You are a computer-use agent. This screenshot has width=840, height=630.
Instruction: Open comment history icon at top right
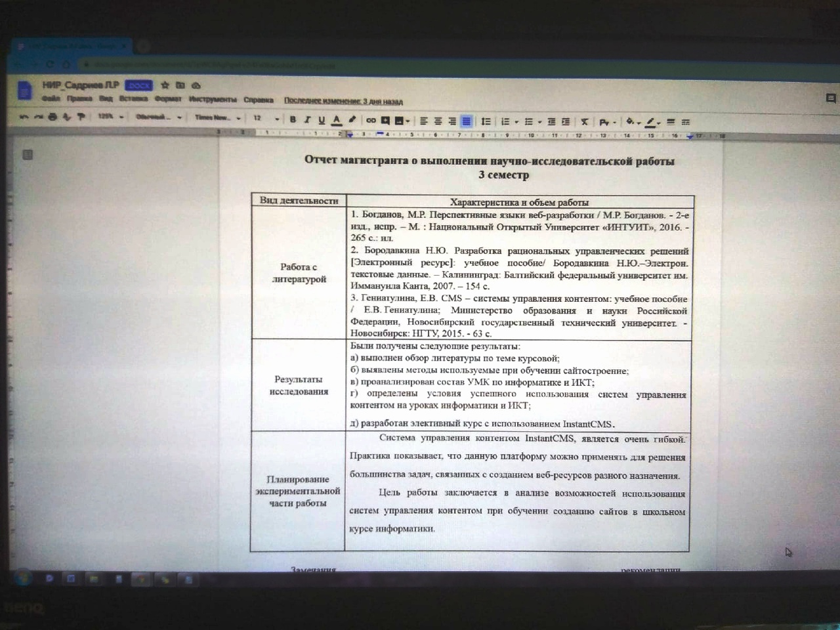click(830, 98)
